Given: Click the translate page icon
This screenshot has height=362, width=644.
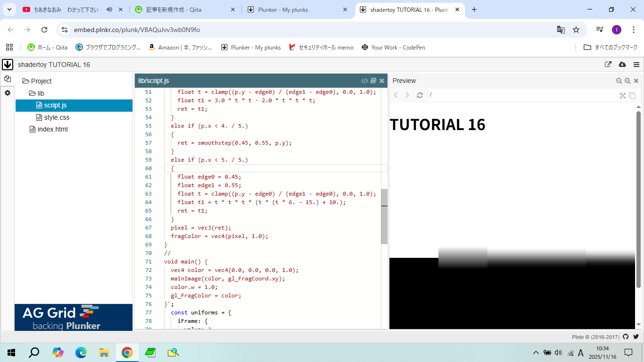Looking at the screenshot, I should pos(561,30).
